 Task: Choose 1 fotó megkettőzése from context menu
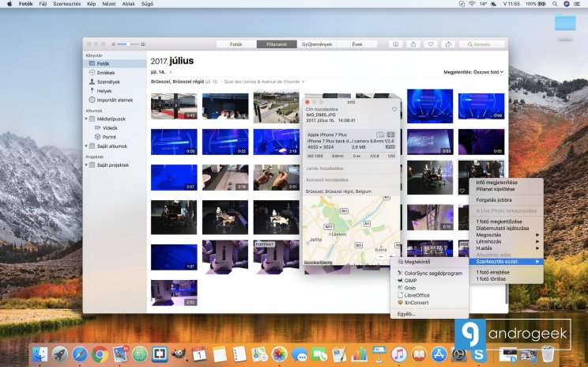tap(507, 221)
